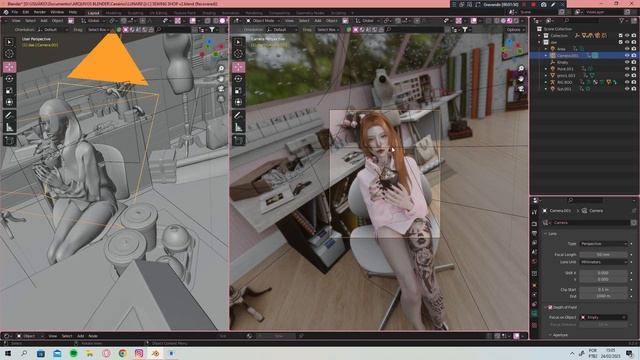Viewport: 640px width, 360px height.
Task: Open the Output properties tab
Action: click(x=534, y=233)
